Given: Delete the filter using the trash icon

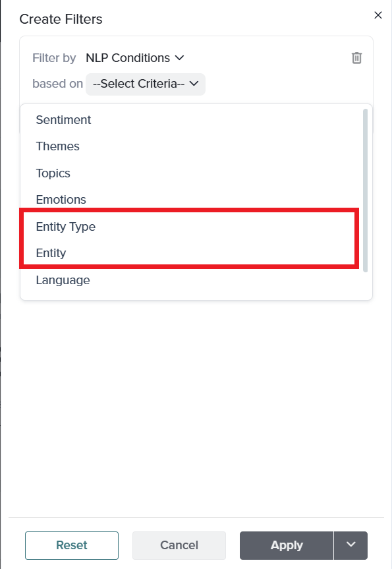Looking at the screenshot, I should click(x=356, y=58).
